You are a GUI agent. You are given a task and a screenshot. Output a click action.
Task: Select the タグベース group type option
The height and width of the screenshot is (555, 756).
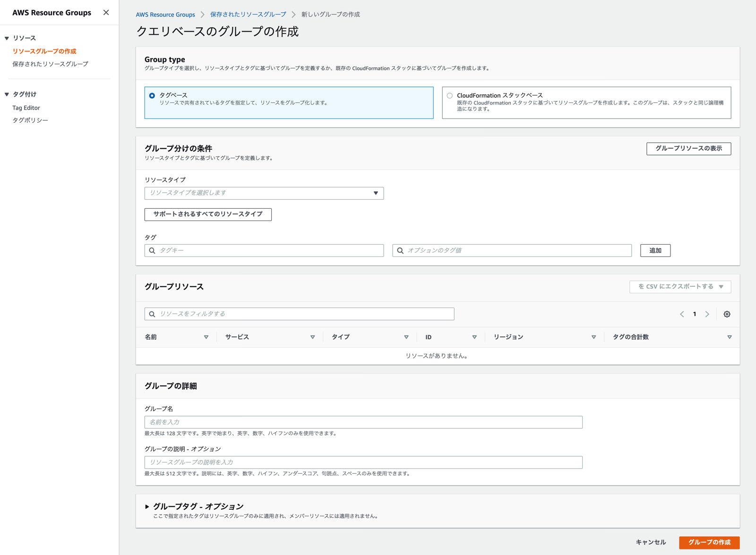pos(151,95)
